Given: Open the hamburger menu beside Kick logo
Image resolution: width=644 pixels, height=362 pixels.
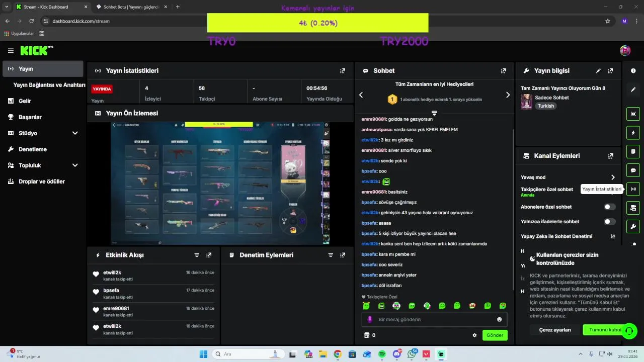Looking at the screenshot, I should click(x=11, y=51).
